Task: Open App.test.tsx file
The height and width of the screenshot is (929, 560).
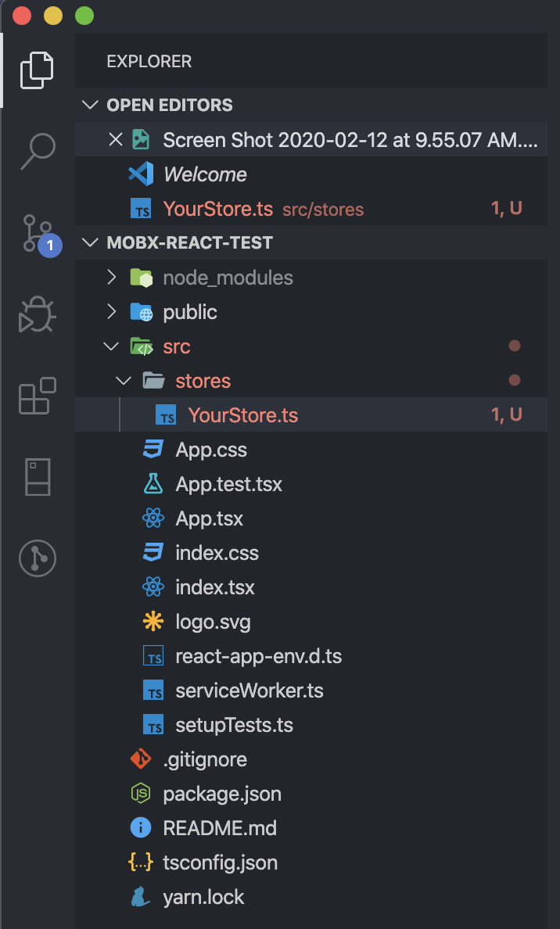Action: [311, 484]
